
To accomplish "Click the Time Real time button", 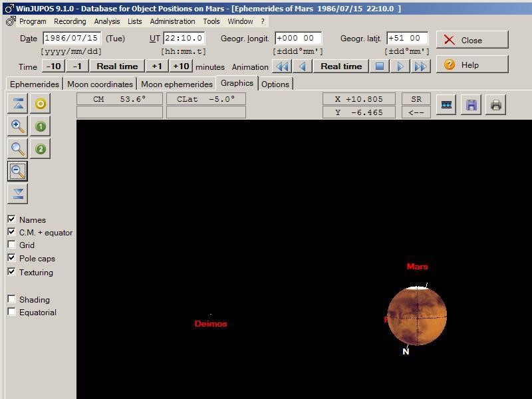I will (117, 66).
